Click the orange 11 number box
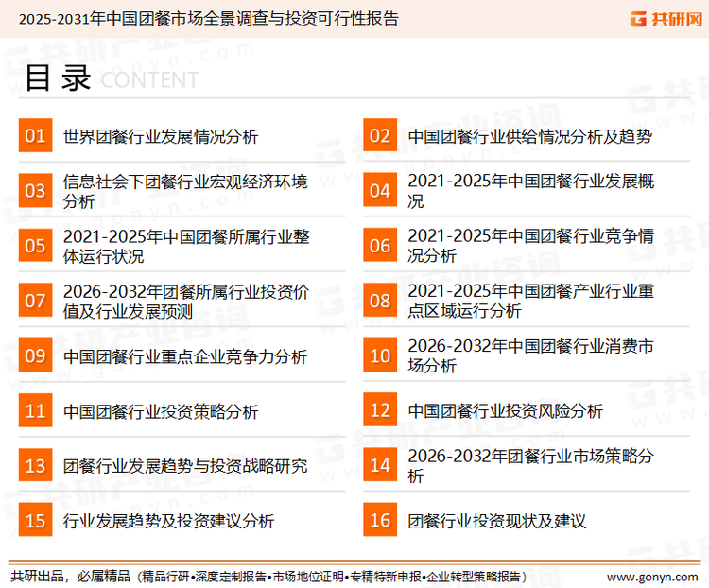This screenshot has height=588, width=709. pos(35,410)
